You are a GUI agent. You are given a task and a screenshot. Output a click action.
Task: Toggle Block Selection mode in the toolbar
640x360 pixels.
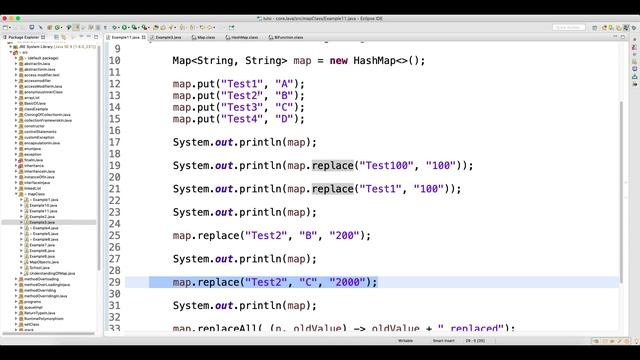point(98,27)
